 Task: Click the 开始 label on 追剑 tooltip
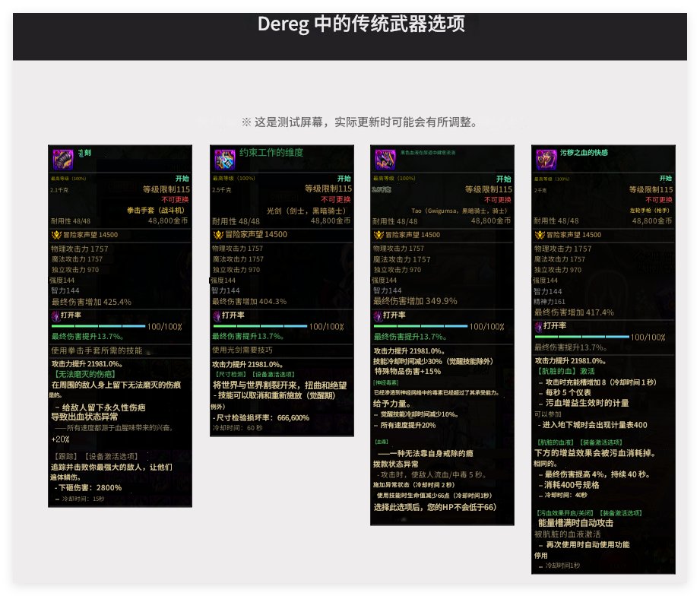(181, 177)
